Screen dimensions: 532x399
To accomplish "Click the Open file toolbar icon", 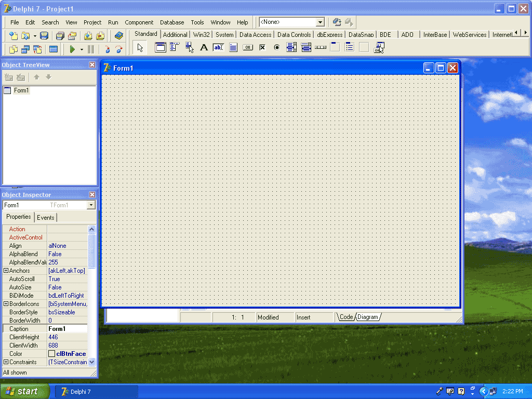I will 25,36.
